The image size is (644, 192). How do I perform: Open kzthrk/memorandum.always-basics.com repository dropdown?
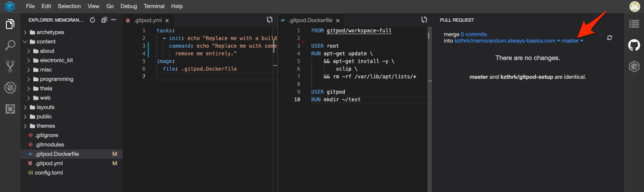(x=507, y=41)
